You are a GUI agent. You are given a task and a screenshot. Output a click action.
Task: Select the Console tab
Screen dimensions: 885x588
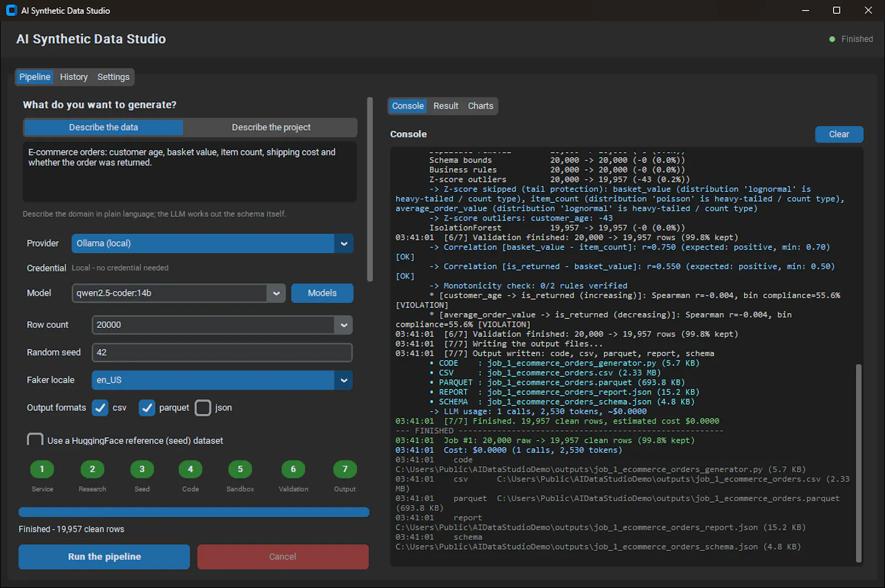[408, 106]
